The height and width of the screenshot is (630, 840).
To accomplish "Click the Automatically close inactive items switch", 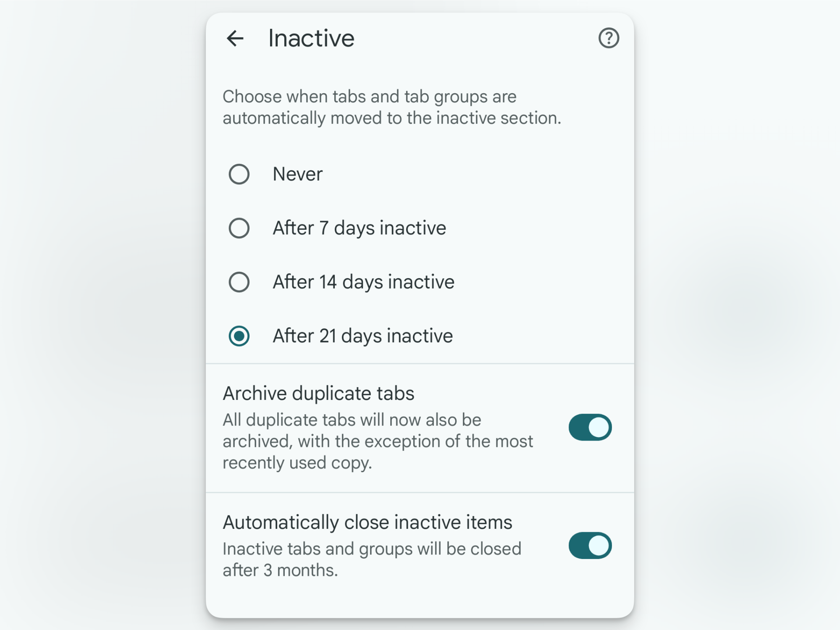I will tap(589, 545).
